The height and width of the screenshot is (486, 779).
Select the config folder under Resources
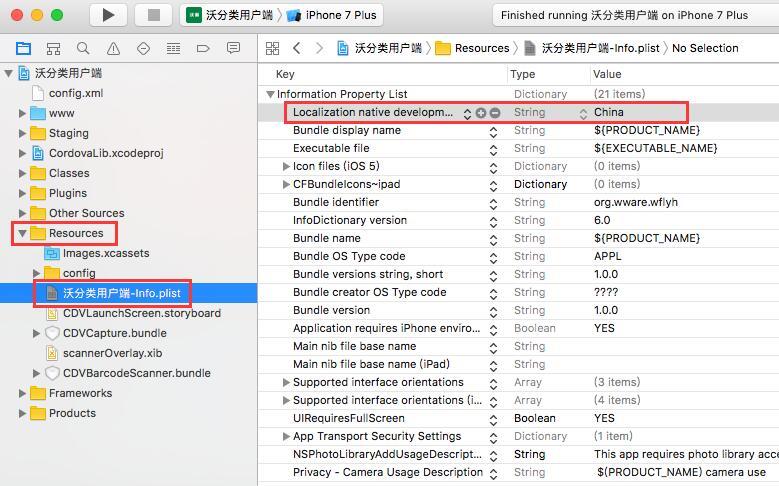[x=79, y=273]
